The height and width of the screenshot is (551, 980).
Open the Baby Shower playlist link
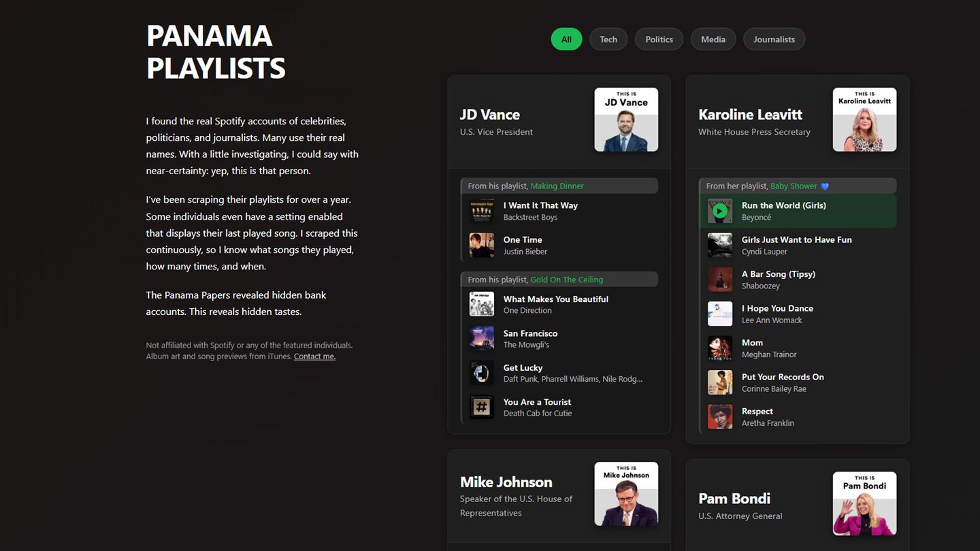[x=794, y=186]
